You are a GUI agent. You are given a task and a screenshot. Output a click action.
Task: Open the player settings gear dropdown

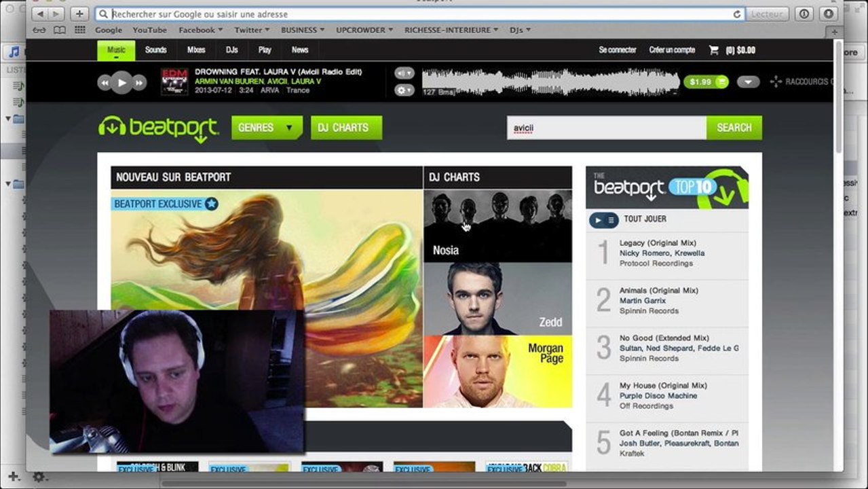[404, 90]
